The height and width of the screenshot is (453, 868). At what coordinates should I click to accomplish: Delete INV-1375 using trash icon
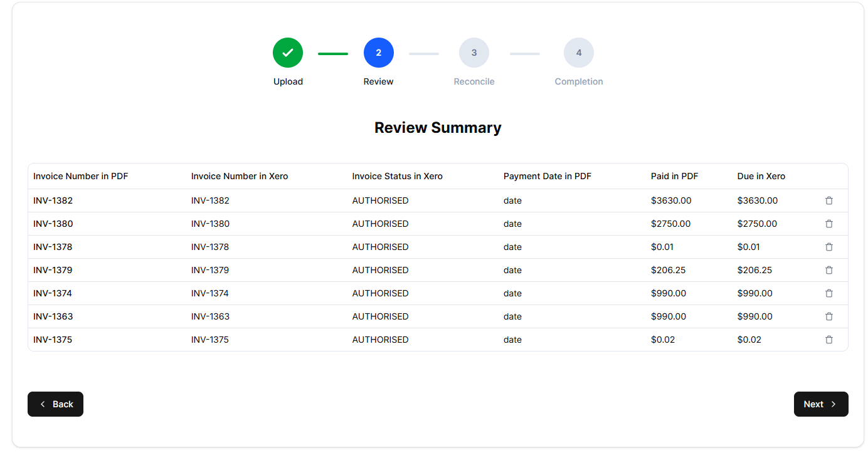pos(828,340)
